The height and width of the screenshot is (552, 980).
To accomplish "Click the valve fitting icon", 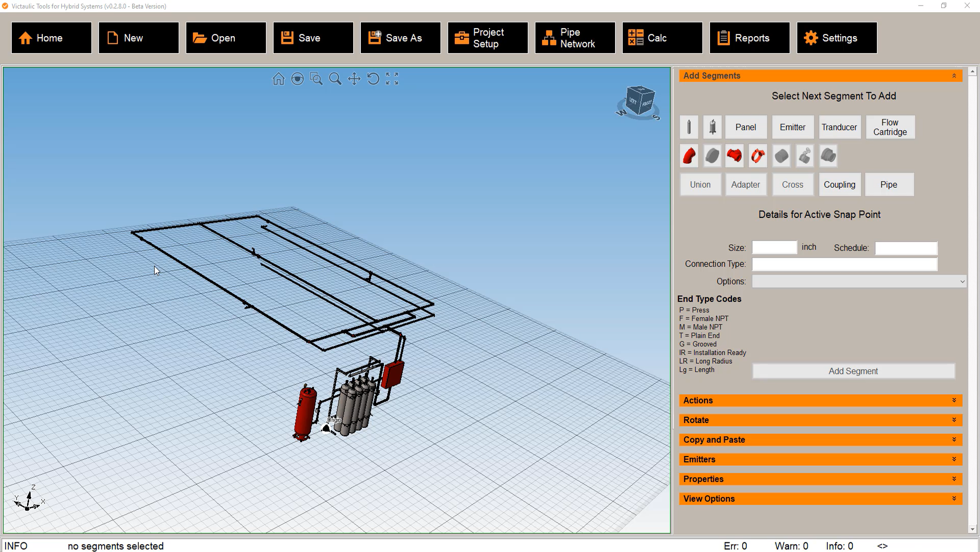I will [805, 156].
